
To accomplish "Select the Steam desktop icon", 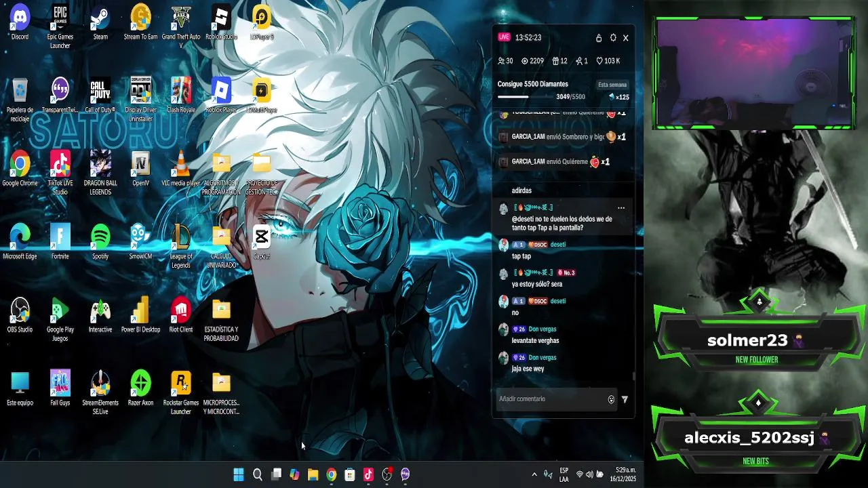I will [100, 22].
